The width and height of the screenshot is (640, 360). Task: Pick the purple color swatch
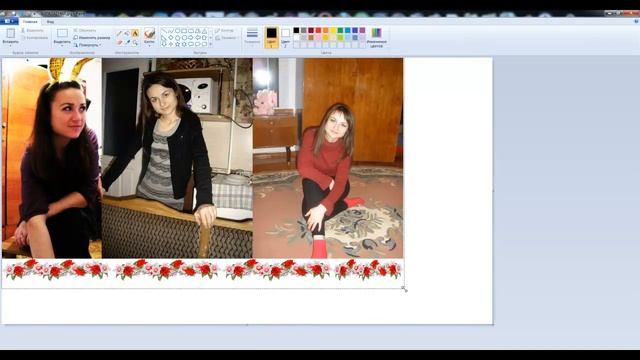pos(362,31)
